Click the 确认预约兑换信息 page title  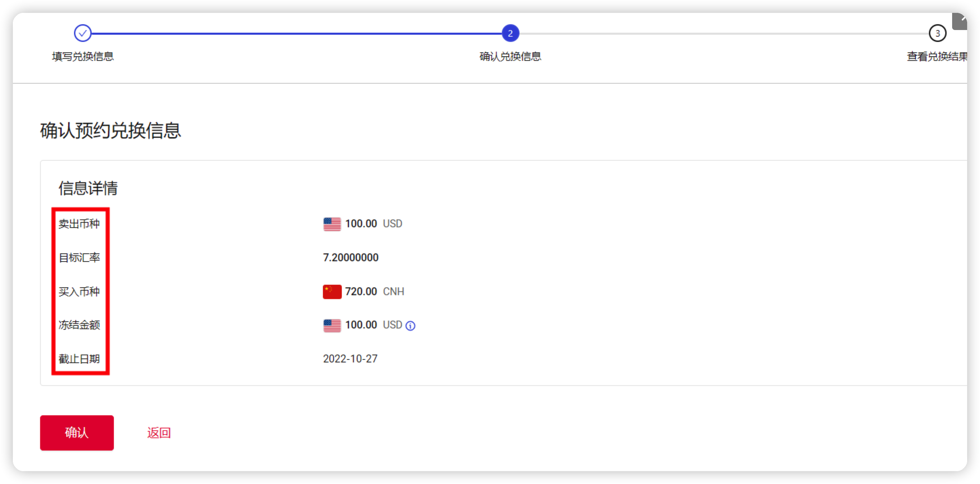coord(110,130)
